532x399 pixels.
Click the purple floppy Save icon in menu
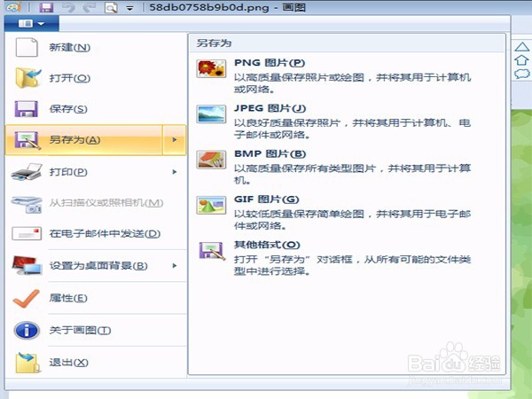(x=26, y=109)
